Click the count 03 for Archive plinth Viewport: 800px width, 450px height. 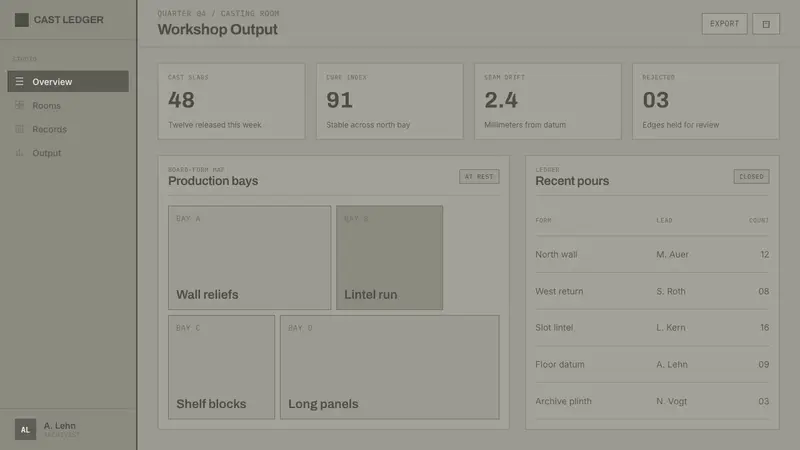click(x=763, y=401)
